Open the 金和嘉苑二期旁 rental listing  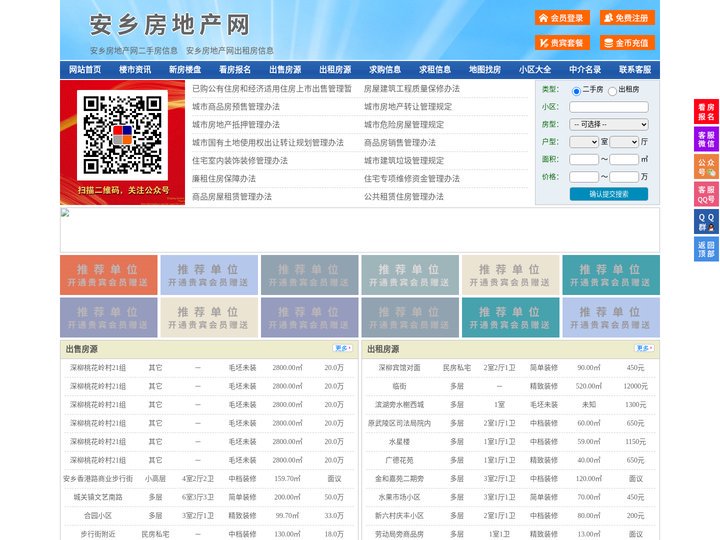click(x=399, y=478)
